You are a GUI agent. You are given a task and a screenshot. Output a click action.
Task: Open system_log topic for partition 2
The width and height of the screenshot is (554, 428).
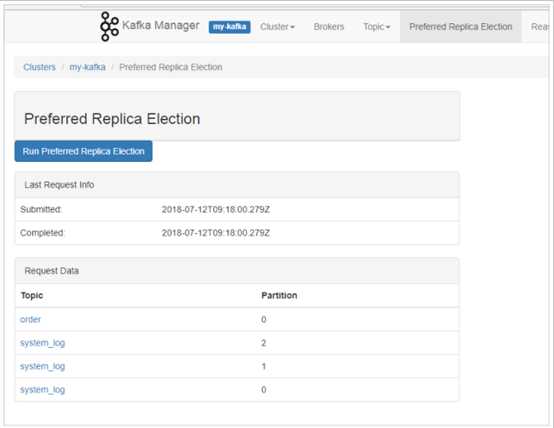pyautogui.click(x=42, y=343)
